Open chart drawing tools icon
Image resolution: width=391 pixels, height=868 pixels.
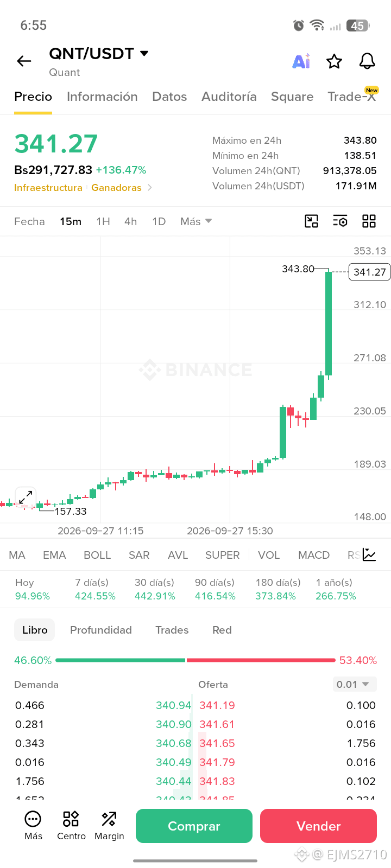coord(311,221)
